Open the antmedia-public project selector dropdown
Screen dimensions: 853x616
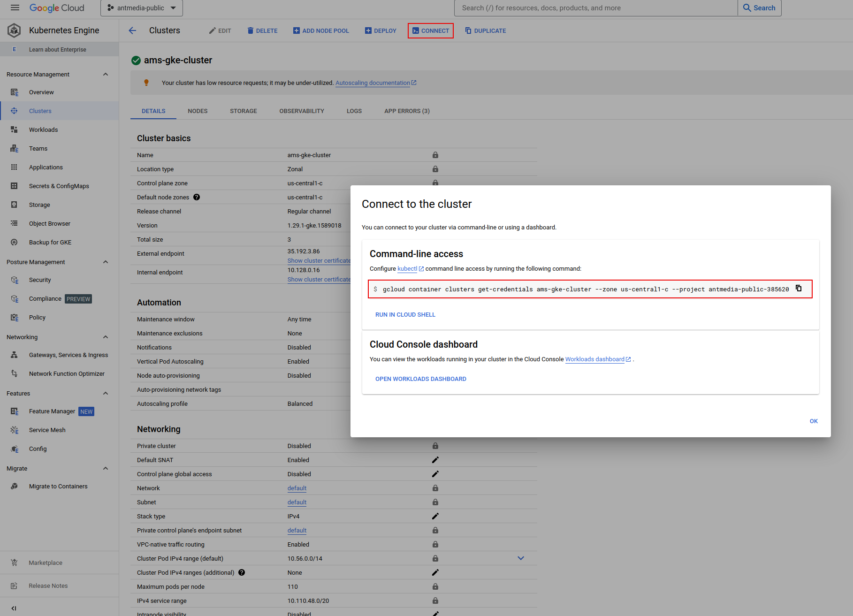141,8
